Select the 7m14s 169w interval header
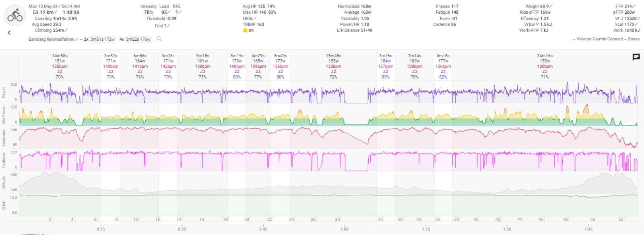Screen dimensions: 644x235 (x=415, y=66)
